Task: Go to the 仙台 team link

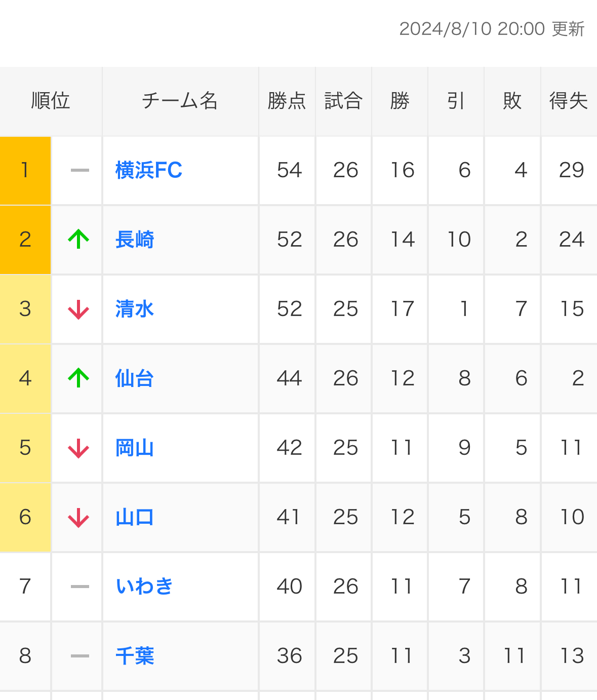Action: 135,378
